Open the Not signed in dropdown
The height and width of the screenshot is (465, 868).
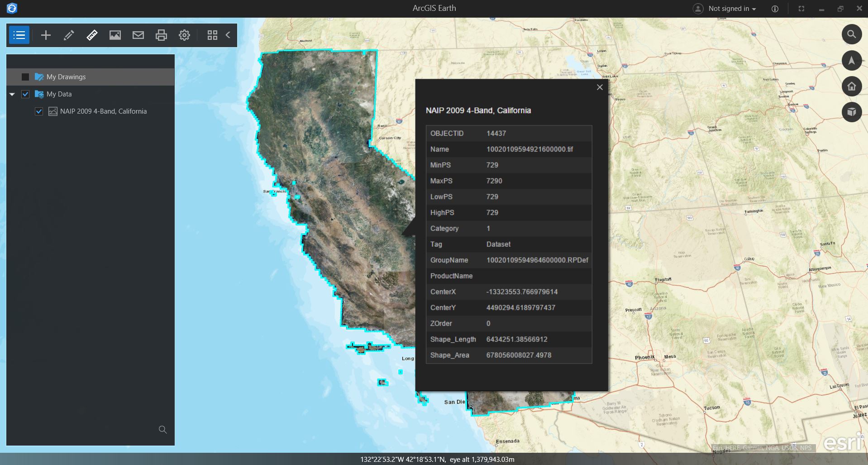[732, 9]
